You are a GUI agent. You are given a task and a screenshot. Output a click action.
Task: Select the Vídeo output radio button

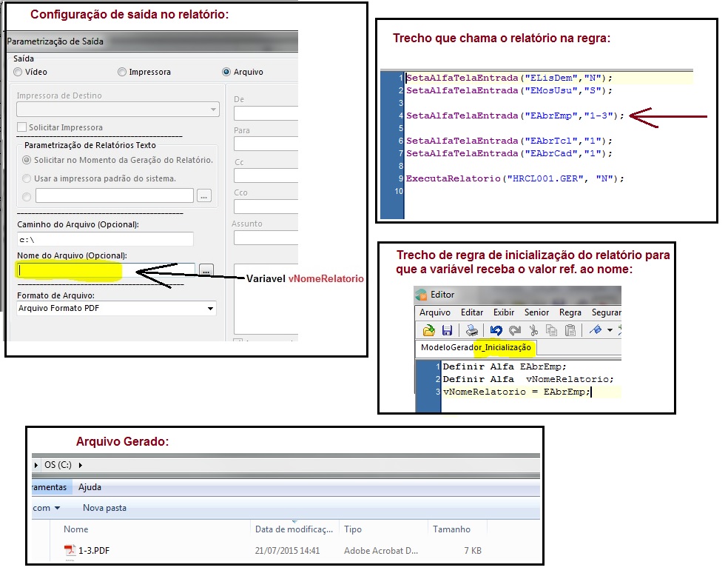point(18,72)
